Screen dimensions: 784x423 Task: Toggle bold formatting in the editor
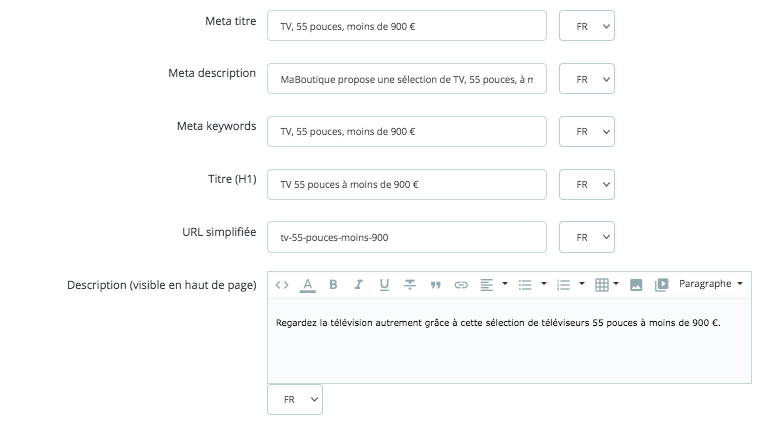pyautogui.click(x=333, y=285)
